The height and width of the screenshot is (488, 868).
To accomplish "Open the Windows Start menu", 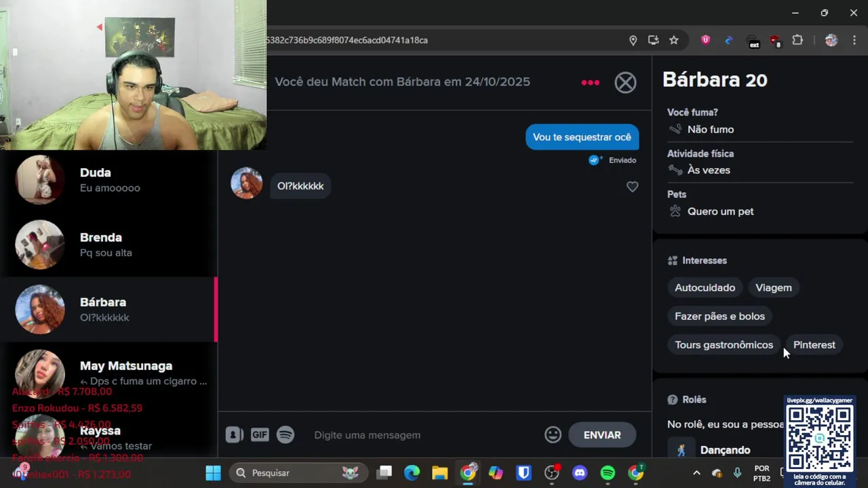I will [x=213, y=472].
